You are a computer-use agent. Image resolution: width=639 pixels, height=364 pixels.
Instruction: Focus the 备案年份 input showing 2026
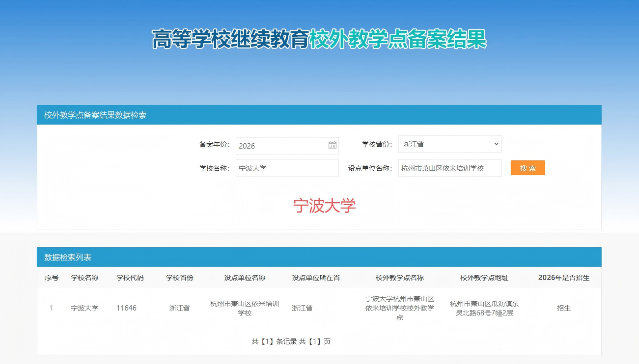click(x=287, y=146)
